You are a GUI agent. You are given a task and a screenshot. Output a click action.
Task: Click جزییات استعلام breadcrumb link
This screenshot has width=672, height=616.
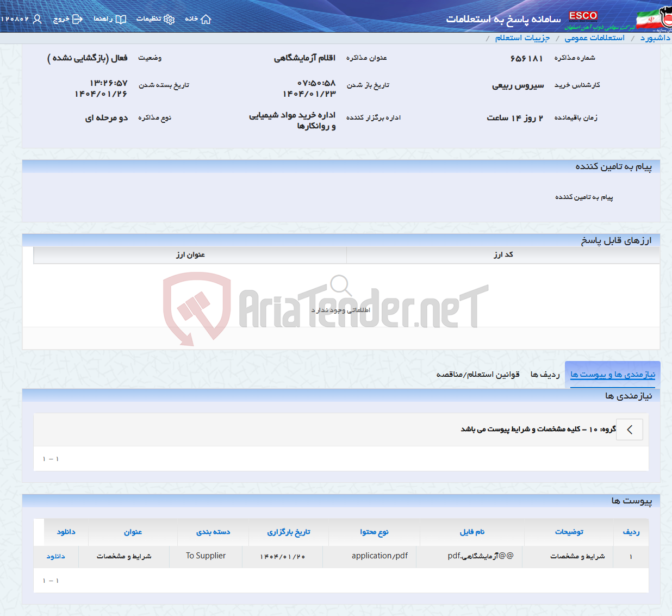point(522,38)
